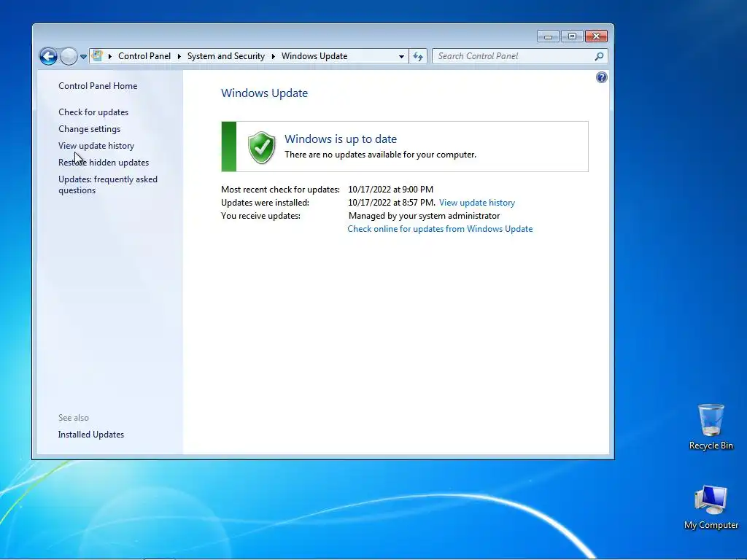
Task: Click the Control Panel icon in address bar
Action: 97,55
